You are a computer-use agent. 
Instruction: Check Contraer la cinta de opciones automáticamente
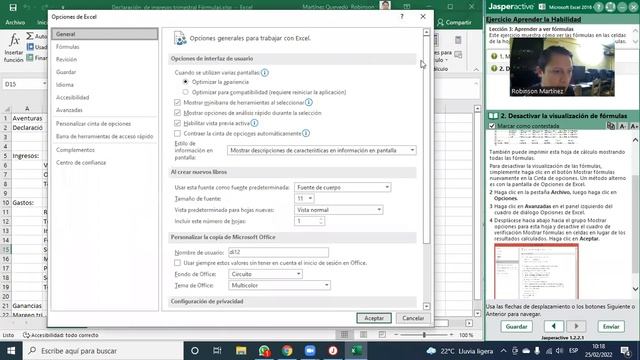tap(177, 133)
